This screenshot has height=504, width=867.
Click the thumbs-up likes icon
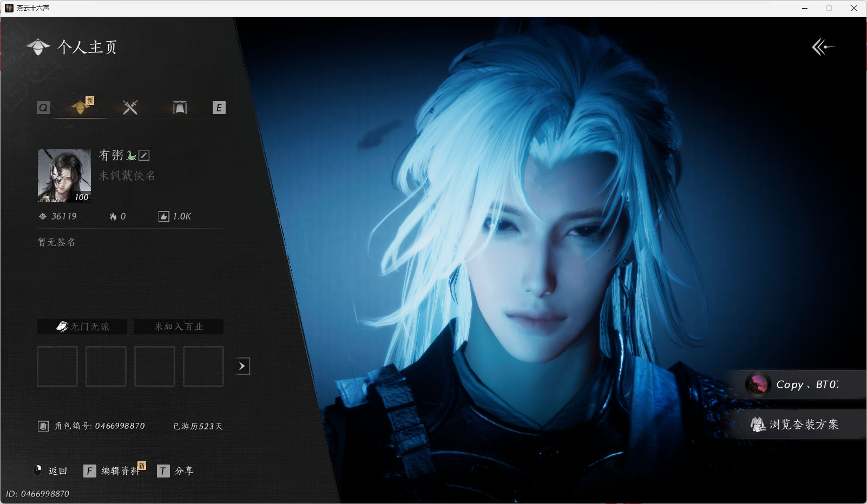(x=163, y=216)
